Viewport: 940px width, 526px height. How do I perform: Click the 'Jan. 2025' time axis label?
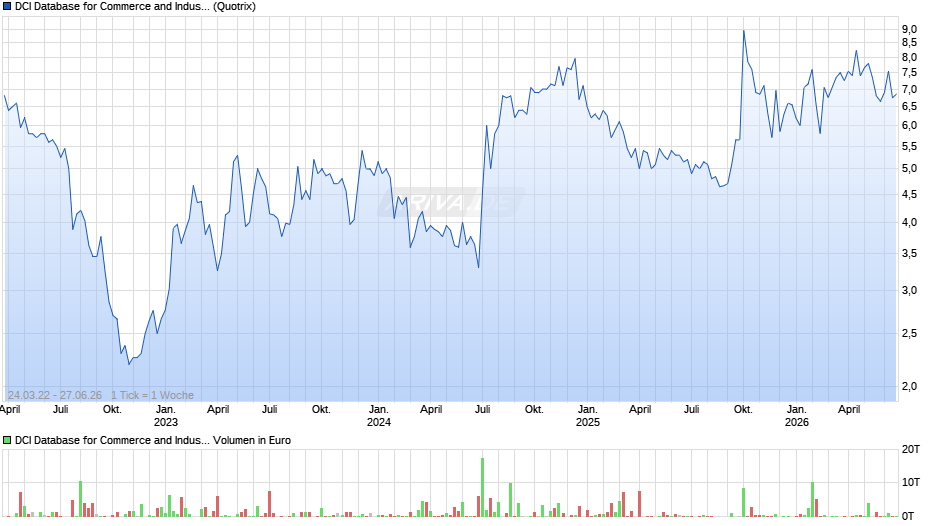pos(588,416)
